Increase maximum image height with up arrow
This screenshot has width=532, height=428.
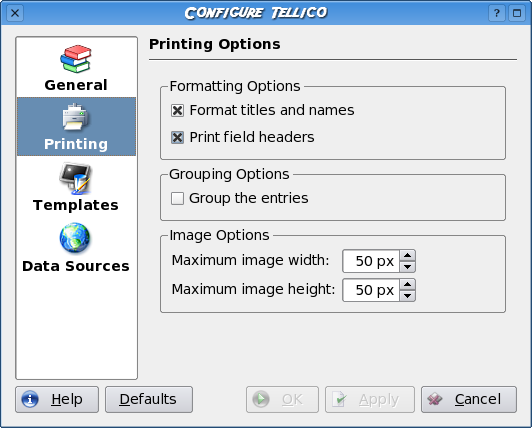407,284
